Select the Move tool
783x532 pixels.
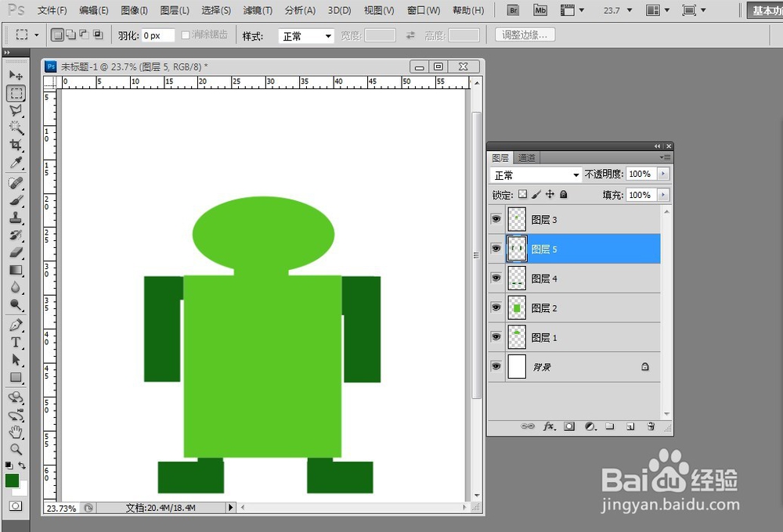click(x=16, y=75)
